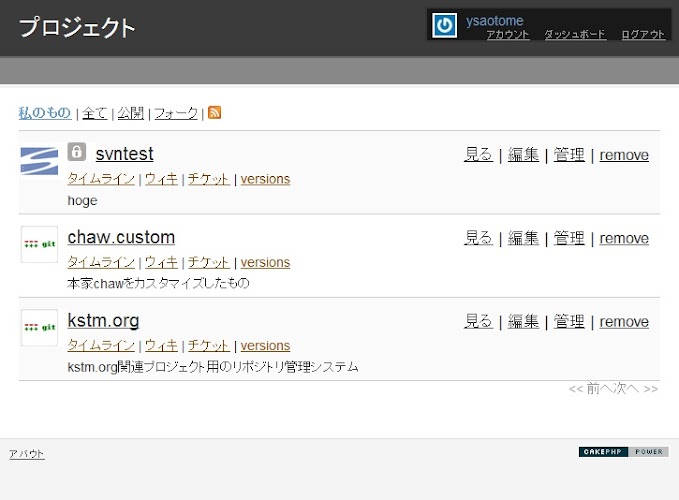This screenshot has height=500, width=679.
Task: Open versions for kstm.org
Action: pyautogui.click(x=265, y=345)
